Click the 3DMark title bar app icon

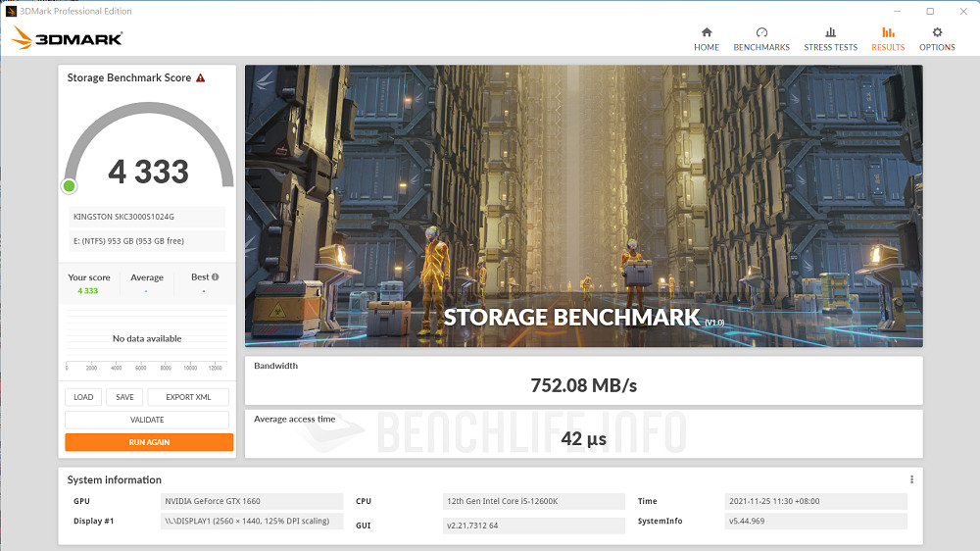[x=11, y=11]
